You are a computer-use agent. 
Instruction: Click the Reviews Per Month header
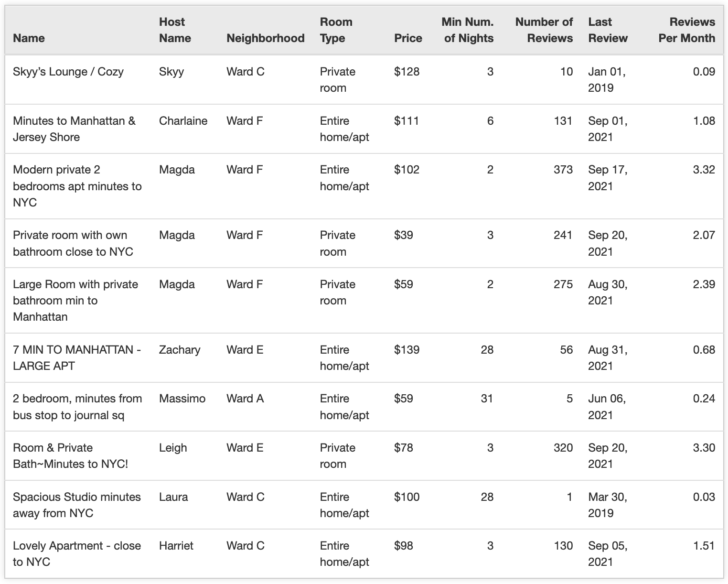pos(686,30)
